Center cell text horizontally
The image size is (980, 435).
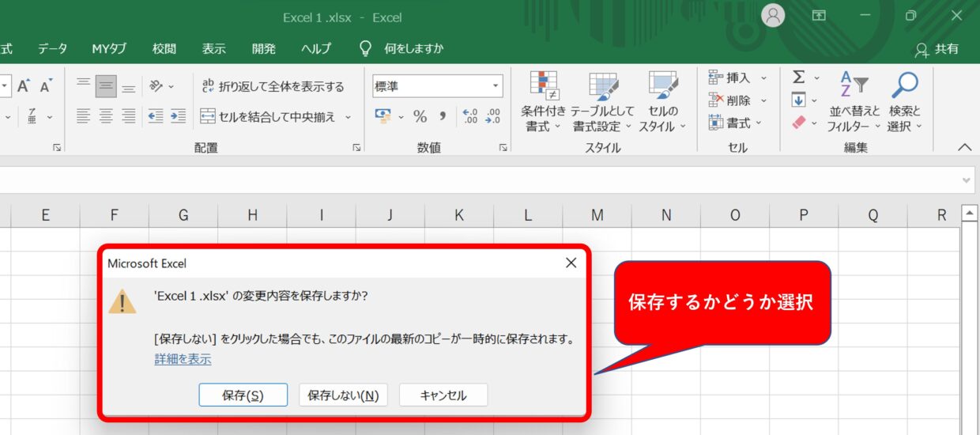[106, 116]
